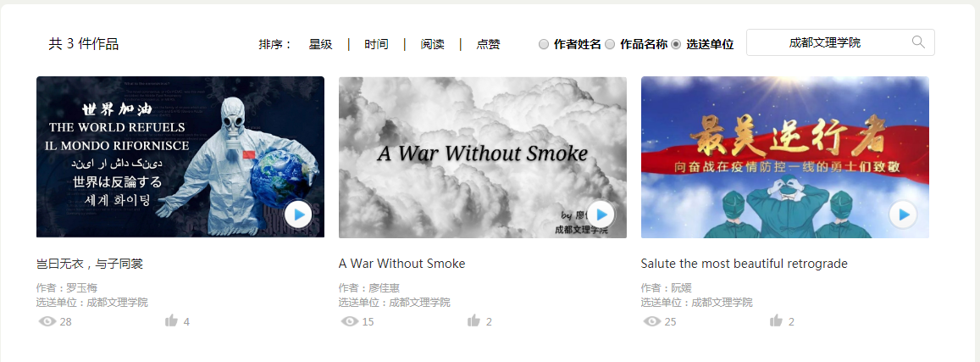Select the 选送单位 radio button
Screen dimensions: 980x362
point(676,44)
